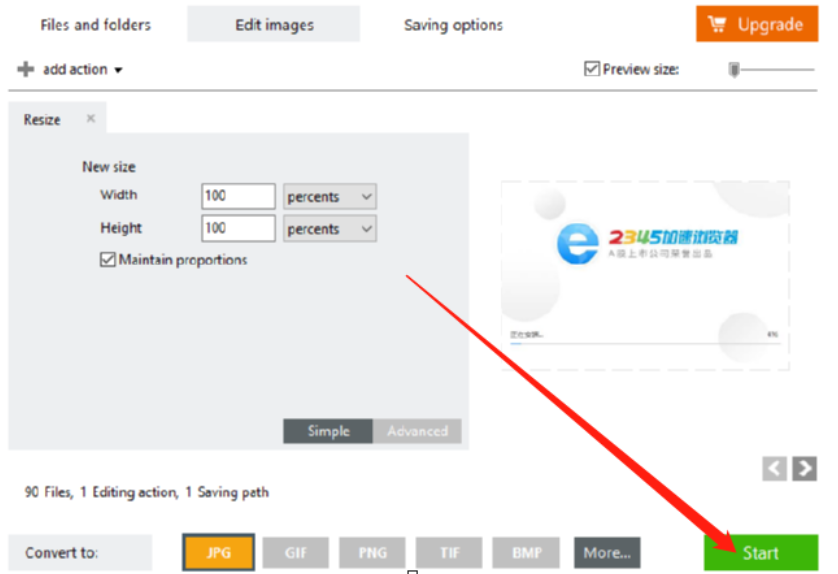Viewport: 838px width, 574px height.
Task: Click the preview image thumbnail
Action: (x=645, y=275)
